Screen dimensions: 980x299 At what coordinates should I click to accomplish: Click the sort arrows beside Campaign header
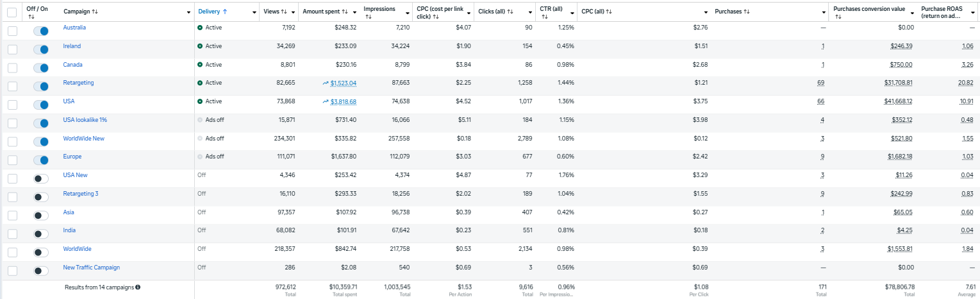[x=96, y=12]
